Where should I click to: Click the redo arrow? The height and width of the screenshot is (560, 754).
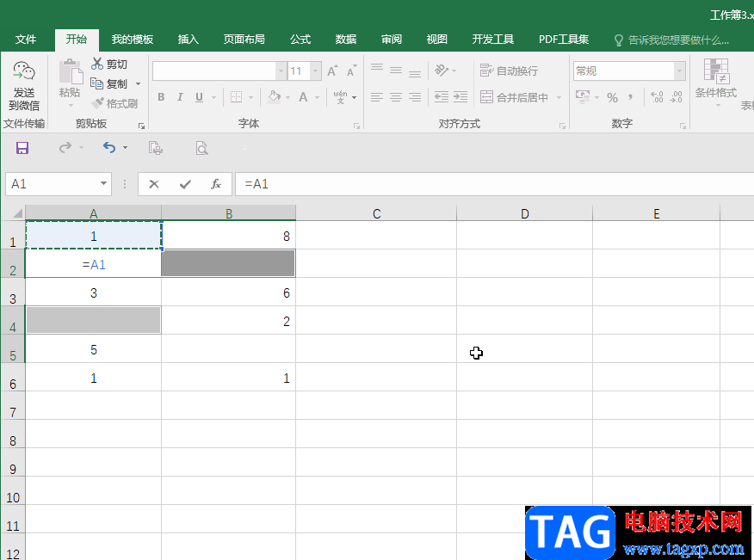coord(65,148)
